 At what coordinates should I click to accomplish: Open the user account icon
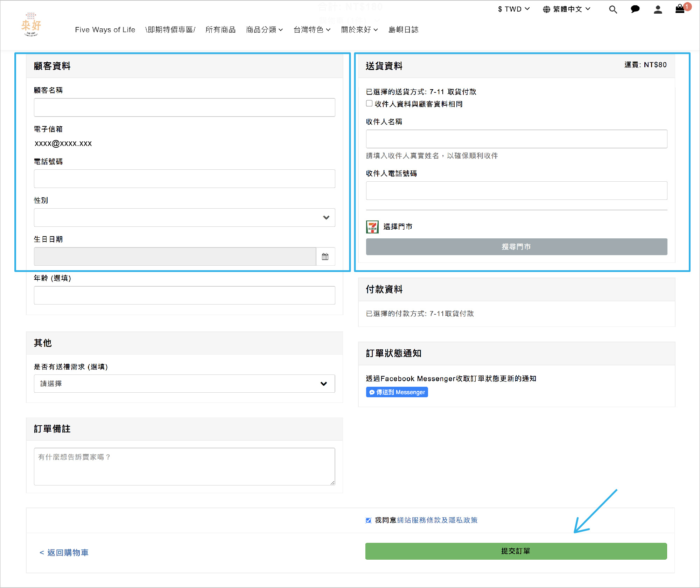[658, 9]
